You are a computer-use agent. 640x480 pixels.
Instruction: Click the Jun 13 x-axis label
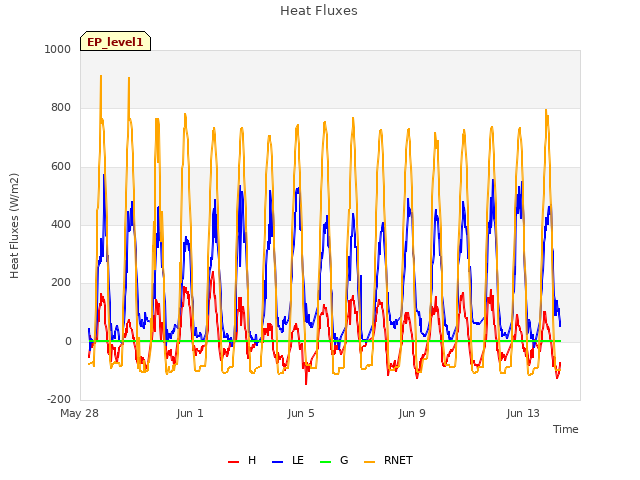523,413
